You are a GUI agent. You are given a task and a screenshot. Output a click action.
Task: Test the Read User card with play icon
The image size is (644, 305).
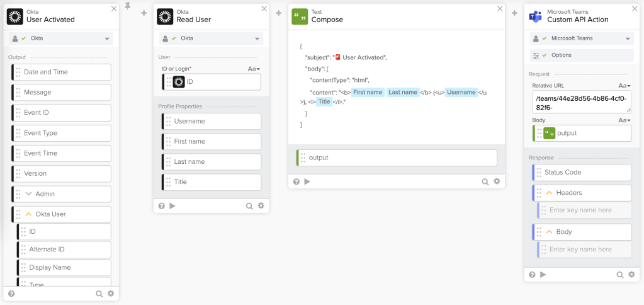[x=172, y=205]
